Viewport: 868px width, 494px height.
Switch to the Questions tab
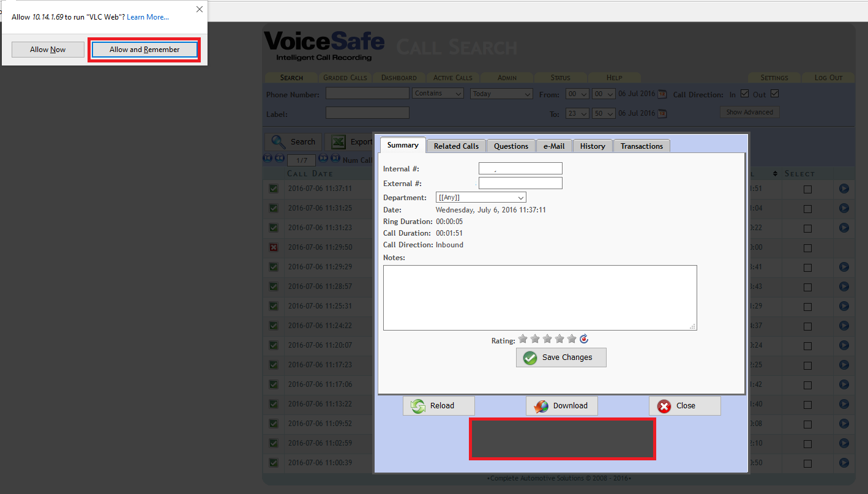[511, 146]
